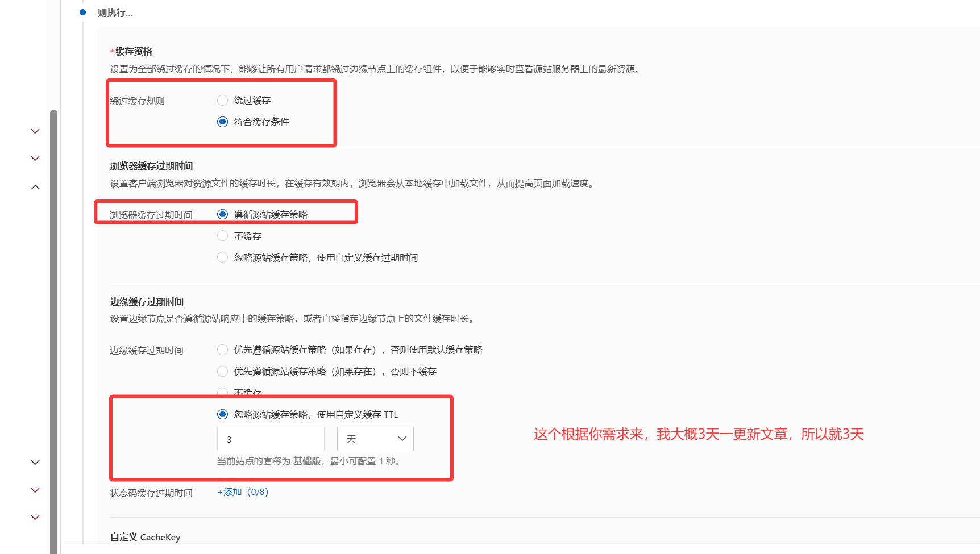Image resolution: width=980 pixels, height=554 pixels.
Task: Select the 符合缓存条件 radio option
Action: pyautogui.click(x=223, y=122)
